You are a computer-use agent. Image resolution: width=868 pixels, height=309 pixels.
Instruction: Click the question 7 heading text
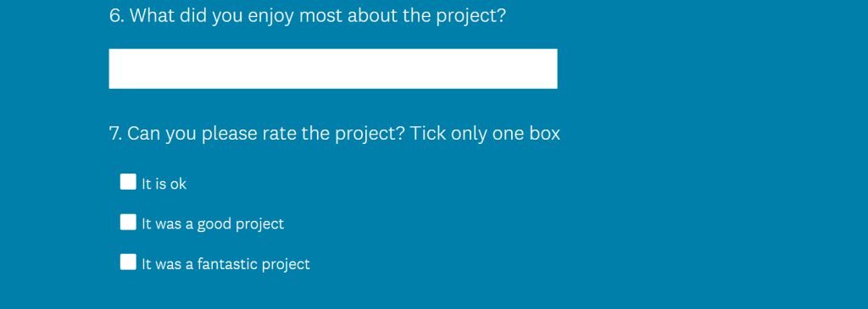pyautogui.click(x=334, y=134)
